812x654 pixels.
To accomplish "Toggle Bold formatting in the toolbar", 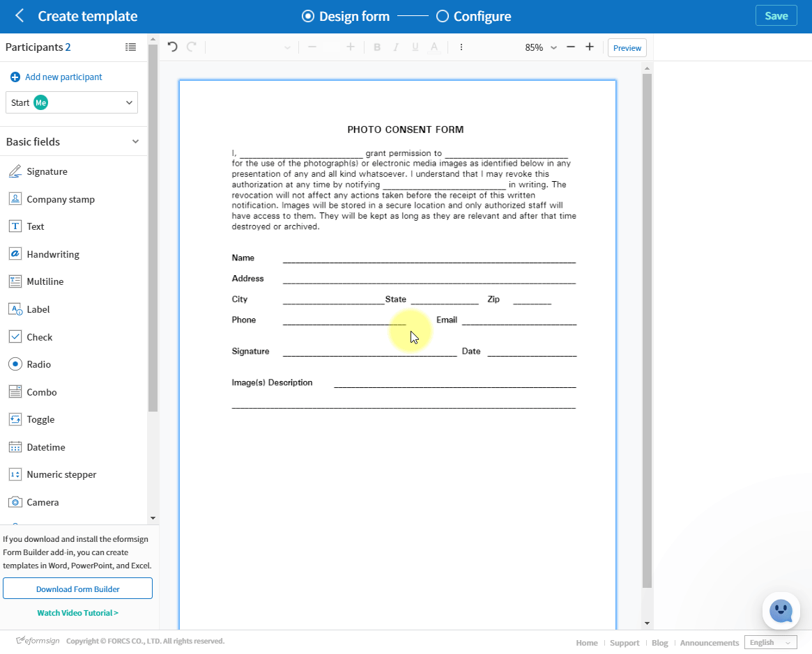I will pyautogui.click(x=376, y=47).
